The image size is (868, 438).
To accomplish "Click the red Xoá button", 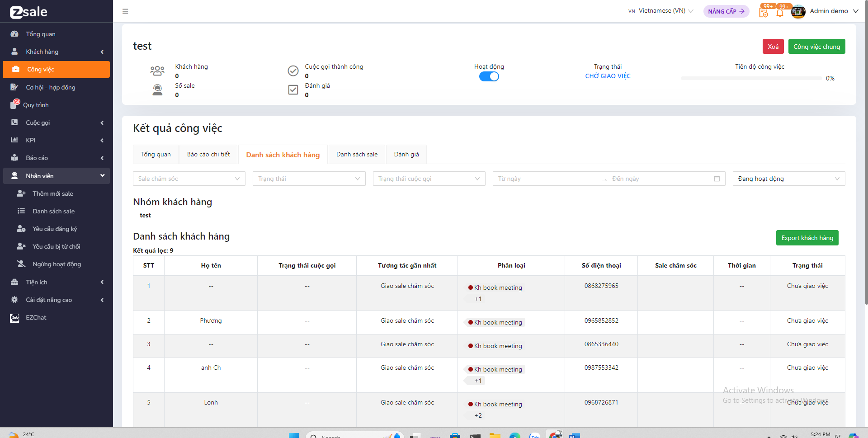I will 774,47.
